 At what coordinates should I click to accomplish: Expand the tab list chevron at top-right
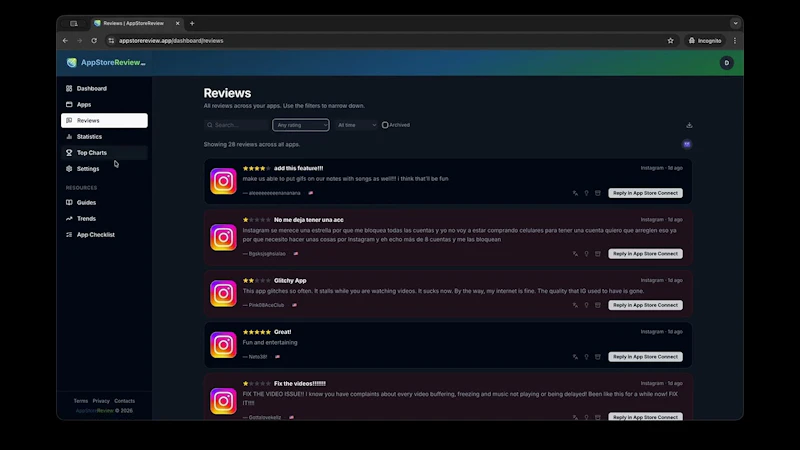pos(735,23)
